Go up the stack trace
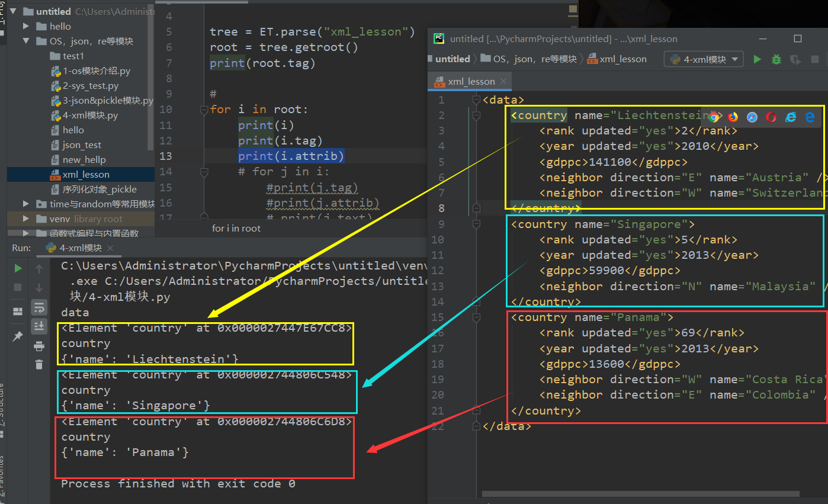 pos(39,268)
